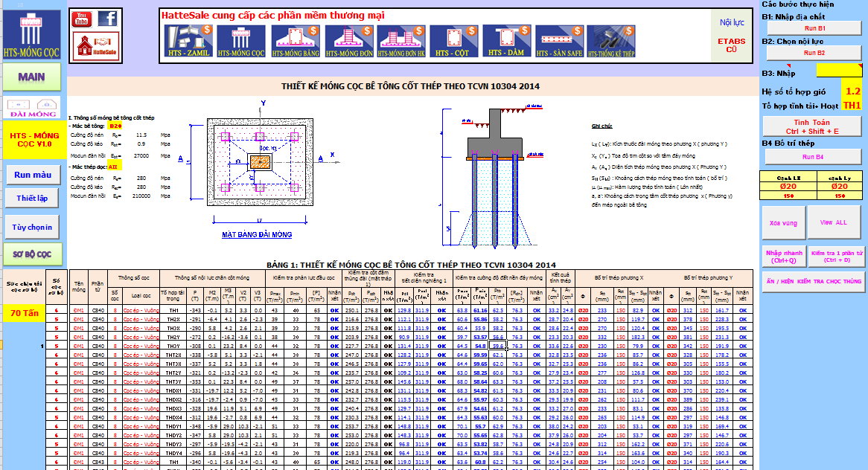Click the HTS-MÓNG CỌC logo at top-left
Image resolution: width=868 pixels, height=470 pixels.
point(31,36)
